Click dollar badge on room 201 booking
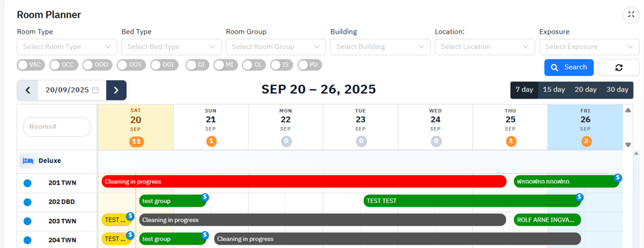Screen dimensions: 644x248 (x=618, y=178)
